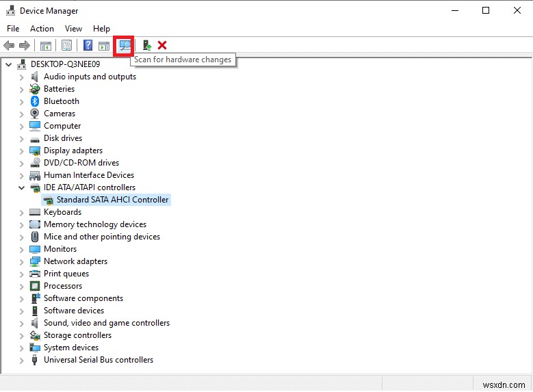
Task: Expand Audio inputs and outputs
Action: point(21,77)
